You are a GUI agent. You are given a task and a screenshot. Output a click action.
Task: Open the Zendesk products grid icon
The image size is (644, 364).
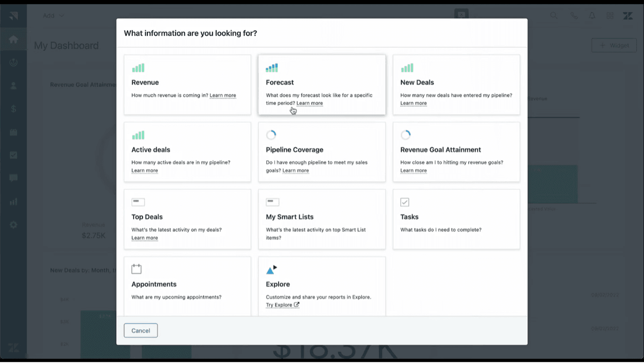[x=610, y=16]
